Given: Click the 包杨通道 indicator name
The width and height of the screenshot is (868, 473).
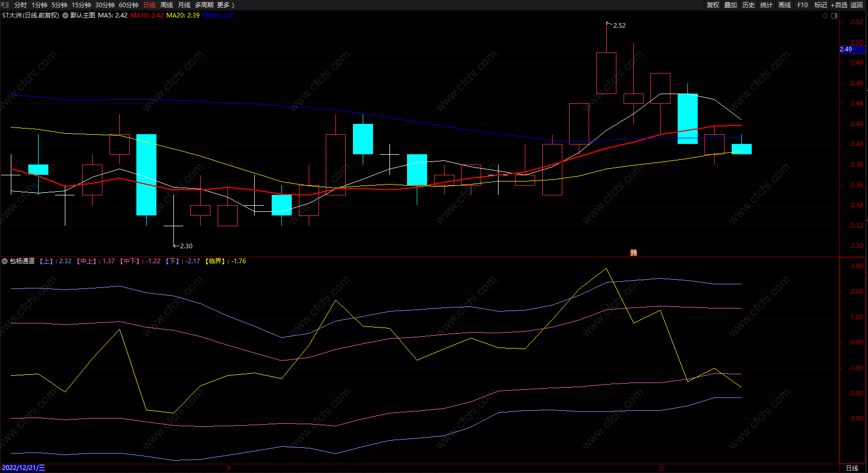Looking at the screenshot, I should point(22,261).
